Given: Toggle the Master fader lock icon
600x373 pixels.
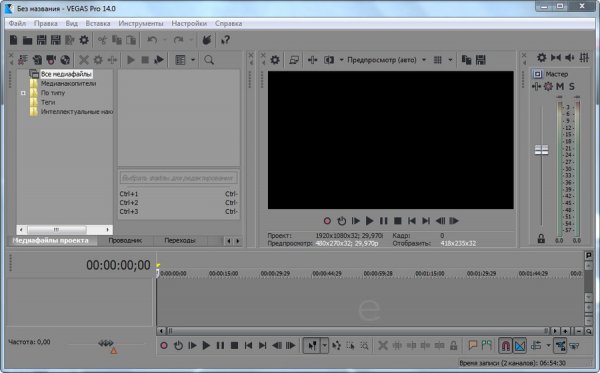Looking at the screenshot, I should pyautogui.click(x=541, y=239).
